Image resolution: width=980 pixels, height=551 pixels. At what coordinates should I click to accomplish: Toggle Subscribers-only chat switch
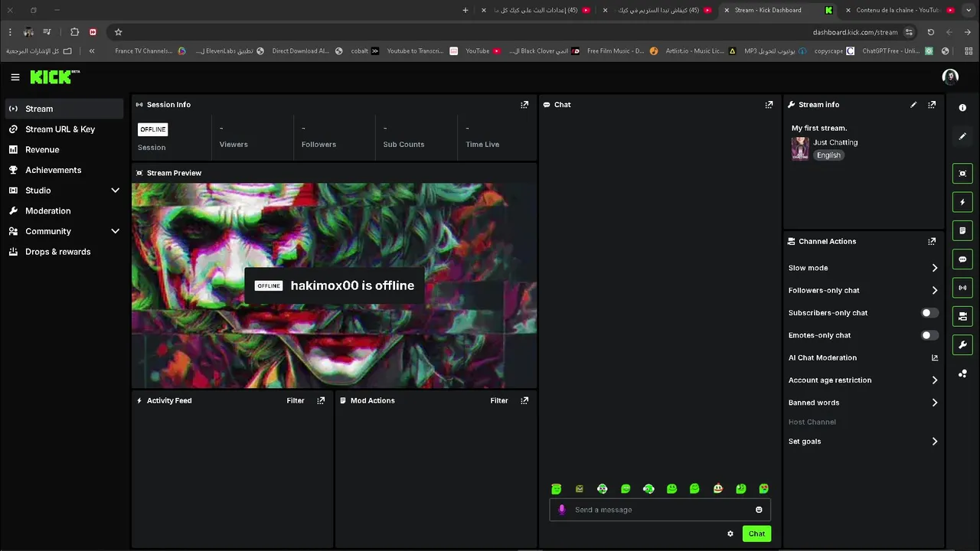(929, 313)
